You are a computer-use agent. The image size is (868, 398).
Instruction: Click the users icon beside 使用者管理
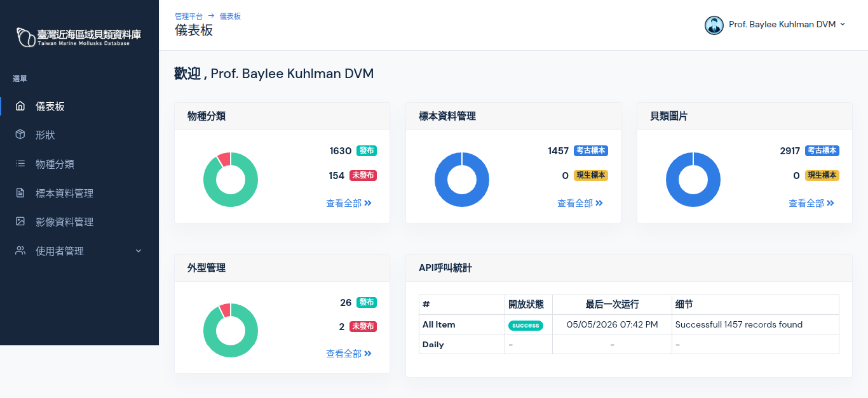[20, 251]
